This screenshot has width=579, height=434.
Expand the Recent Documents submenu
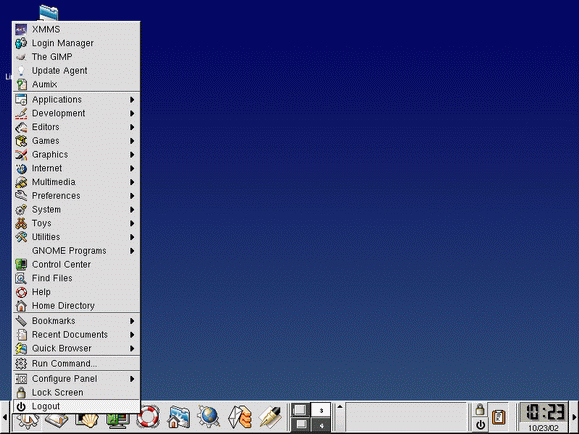(x=76, y=335)
